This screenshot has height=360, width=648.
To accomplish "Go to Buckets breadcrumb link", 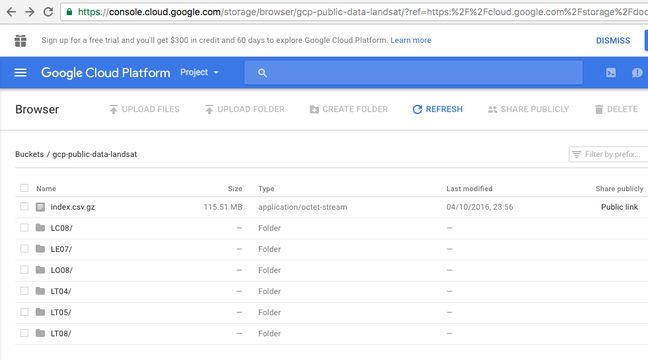I will (x=29, y=154).
